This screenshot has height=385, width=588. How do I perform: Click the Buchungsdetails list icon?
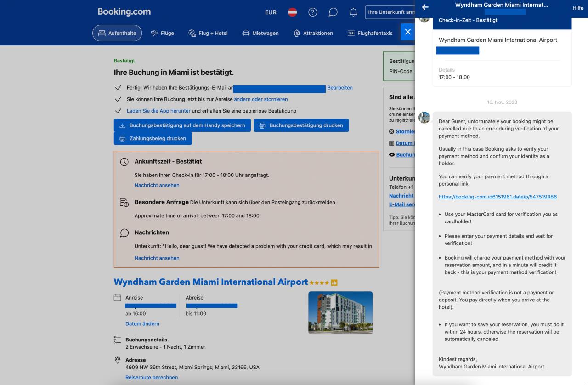point(118,340)
